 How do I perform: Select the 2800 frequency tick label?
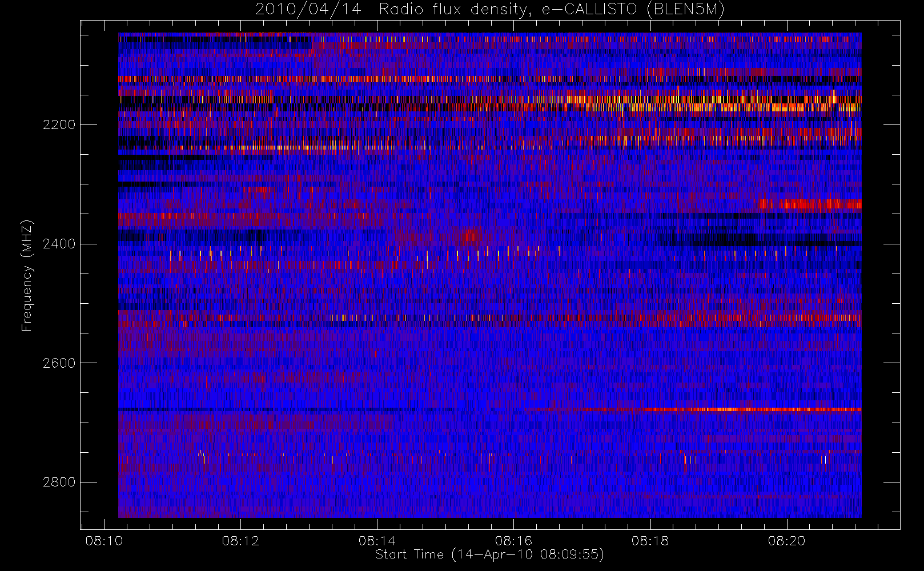click(59, 482)
